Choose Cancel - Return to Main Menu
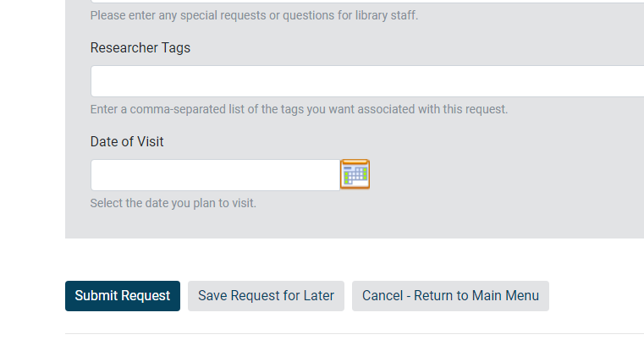 pos(450,296)
